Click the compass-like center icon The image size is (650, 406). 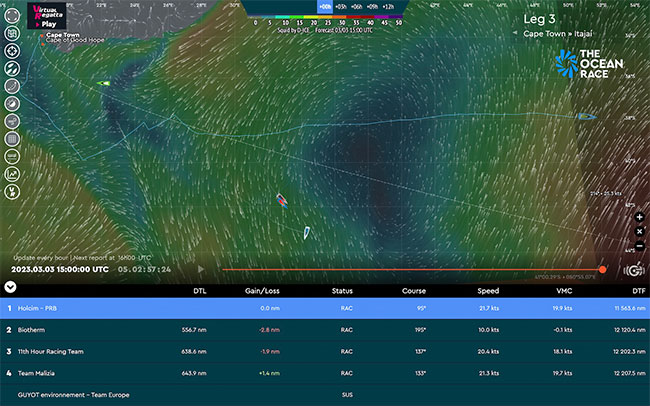(12, 51)
